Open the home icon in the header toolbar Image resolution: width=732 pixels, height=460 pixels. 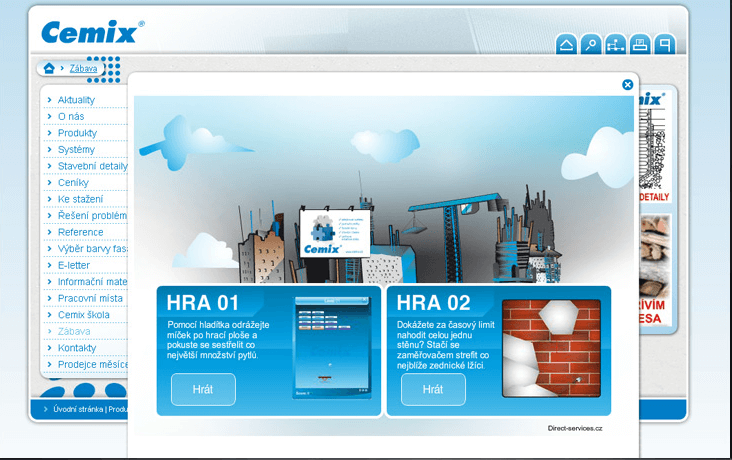[566, 45]
